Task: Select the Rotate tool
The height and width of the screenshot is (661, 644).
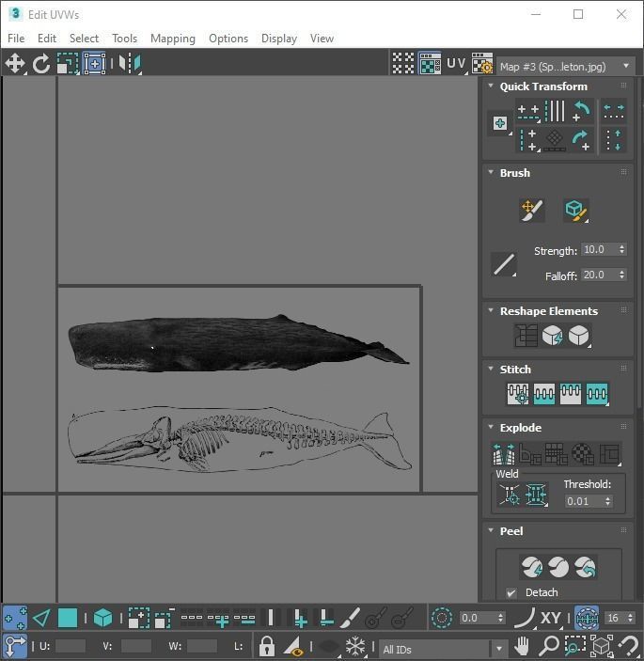Action: 41,64
